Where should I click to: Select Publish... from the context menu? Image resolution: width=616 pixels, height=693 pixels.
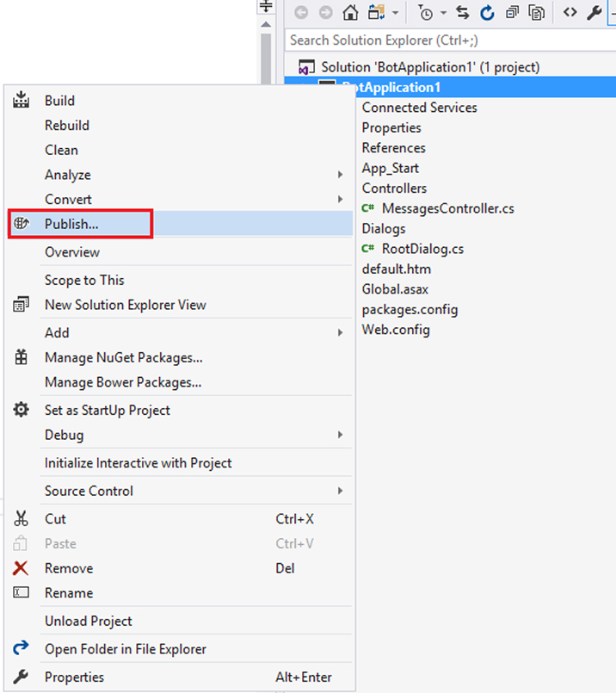[71, 224]
